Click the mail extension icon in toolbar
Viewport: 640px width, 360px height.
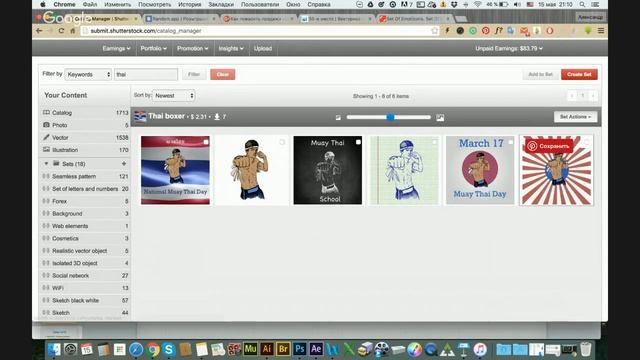(x=524, y=31)
